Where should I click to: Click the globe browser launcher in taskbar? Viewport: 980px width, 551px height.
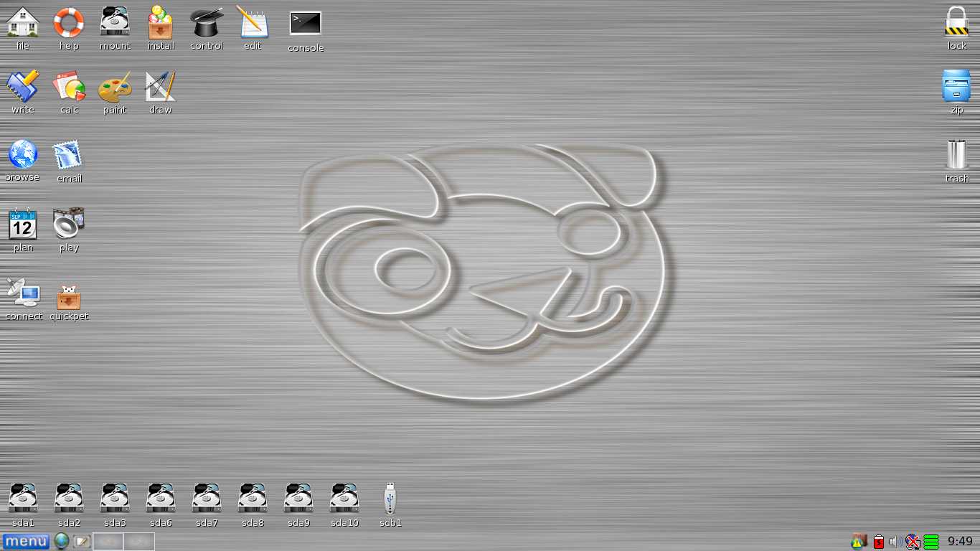pyautogui.click(x=62, y=542)
